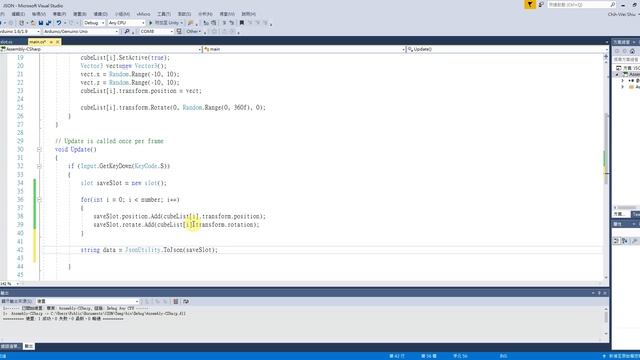Open the Tools (工具) menu

point(164,14)
